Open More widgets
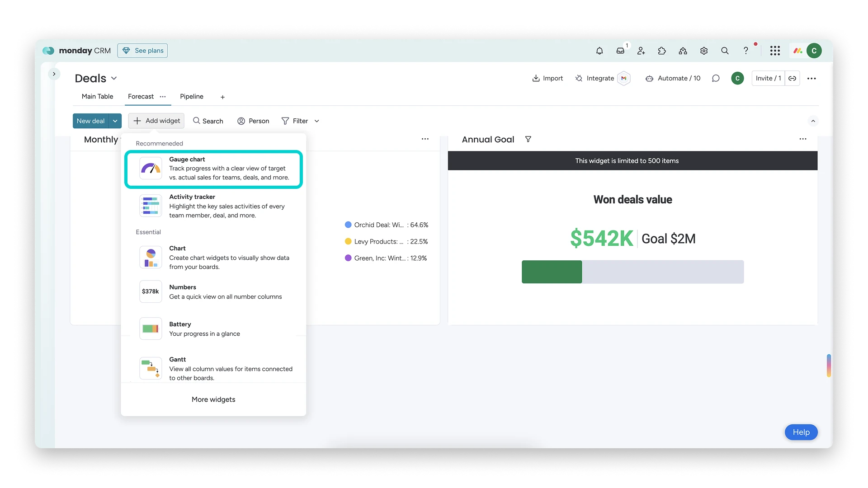Image resolution: width=868 pixels, height=488 pixels. click(213, 399)
